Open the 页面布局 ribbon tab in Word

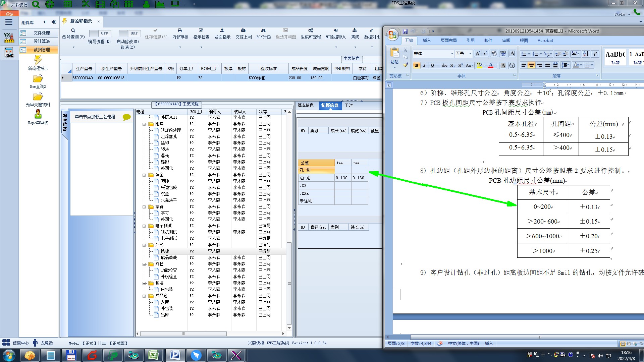(448, 41)
